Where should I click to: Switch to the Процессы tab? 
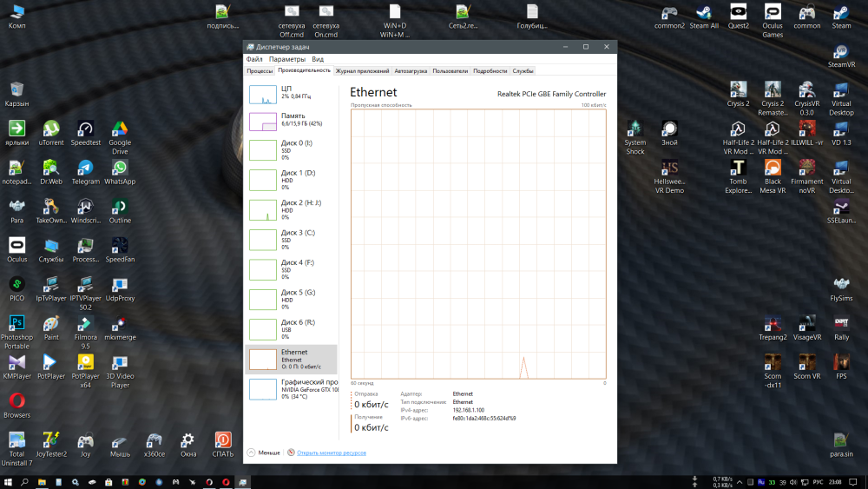[x=260, y=71]
